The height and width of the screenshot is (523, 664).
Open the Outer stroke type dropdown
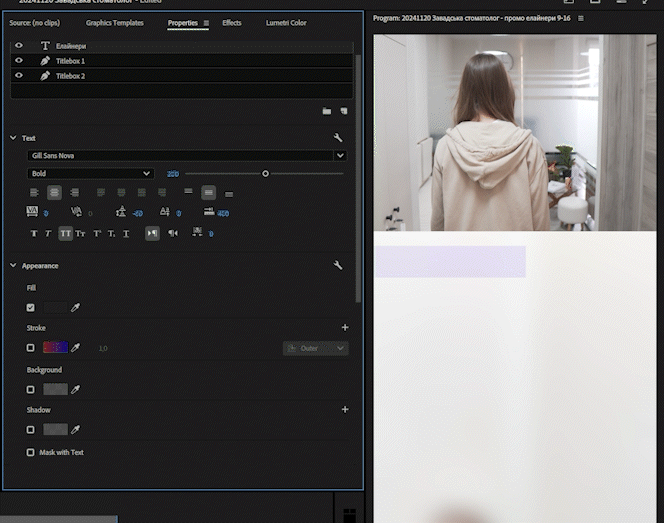click(x=315, y=348)
